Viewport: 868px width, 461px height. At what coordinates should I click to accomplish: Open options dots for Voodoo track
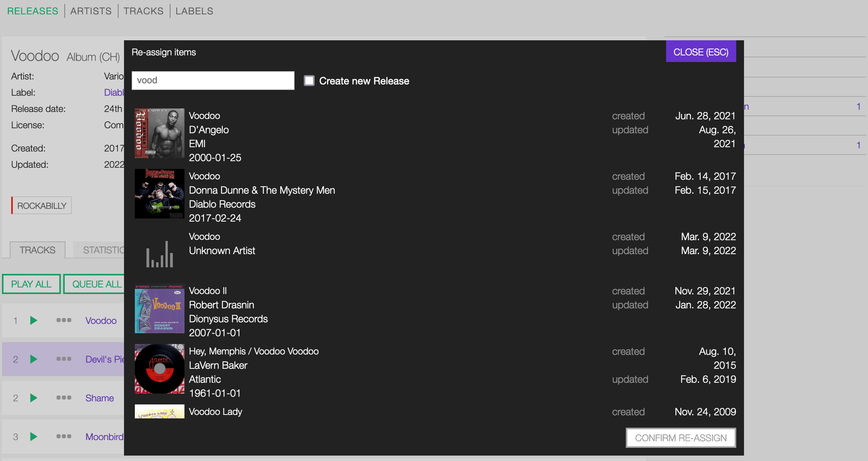click(64, 320)
